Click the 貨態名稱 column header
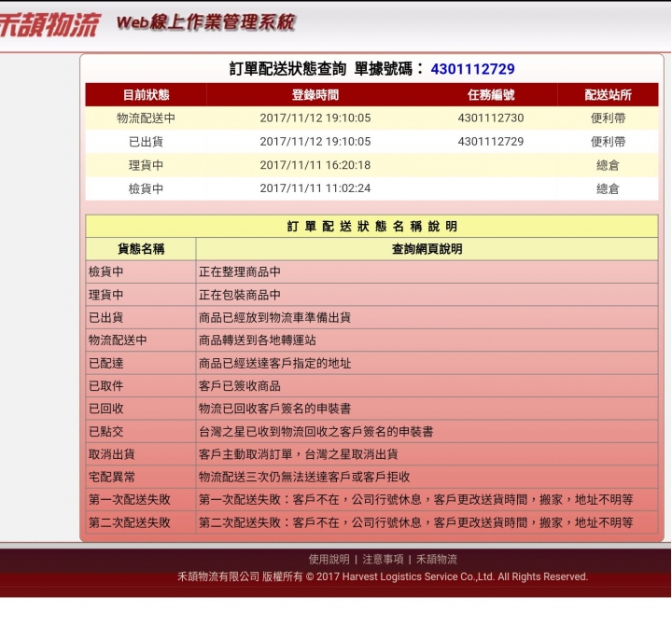The image size is (672, 625). pyautogui.click(x=141, y=249)
